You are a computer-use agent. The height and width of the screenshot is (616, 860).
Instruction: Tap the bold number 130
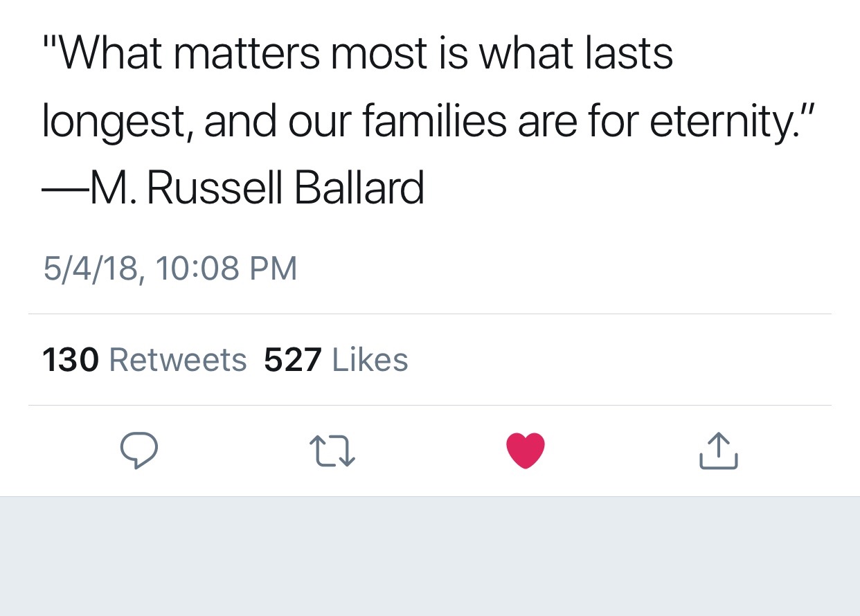pyautogui.click(x=71, y=360)
